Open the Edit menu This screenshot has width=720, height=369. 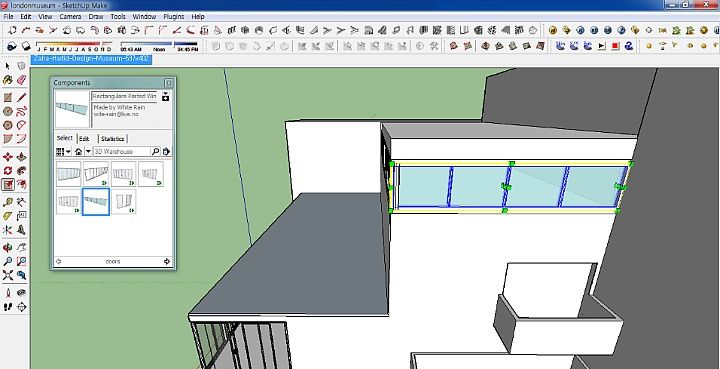[26, 17]
